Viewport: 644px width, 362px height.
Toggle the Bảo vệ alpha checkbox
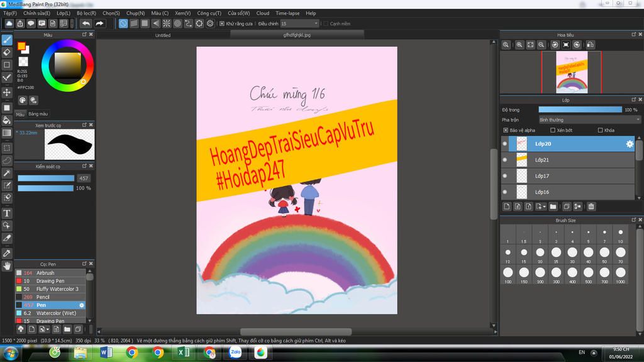tap(506, 130)
